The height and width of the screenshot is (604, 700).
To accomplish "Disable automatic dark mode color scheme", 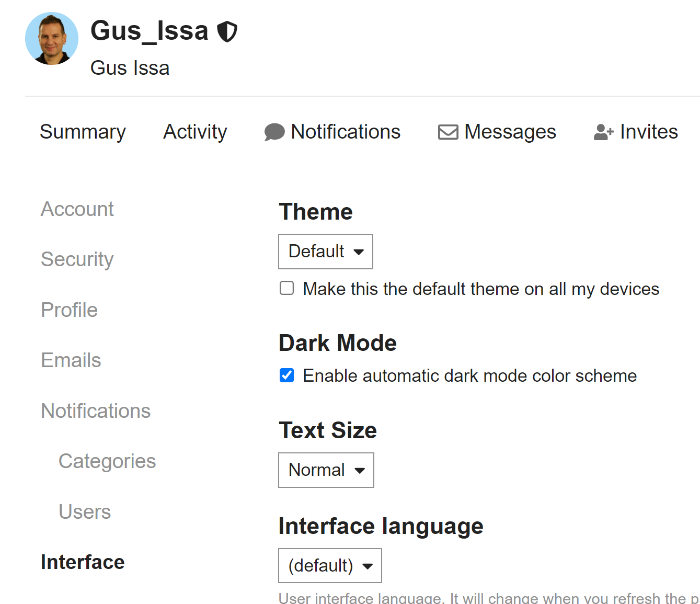I will [x=287, y=375].
